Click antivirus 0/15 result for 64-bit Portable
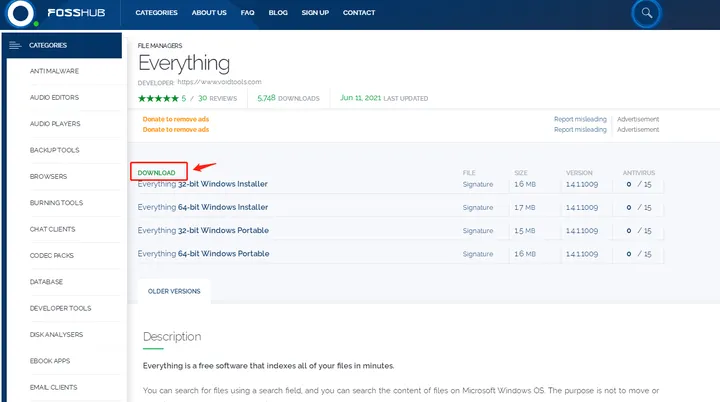This screenshot has width=720, height=402. 639,254
